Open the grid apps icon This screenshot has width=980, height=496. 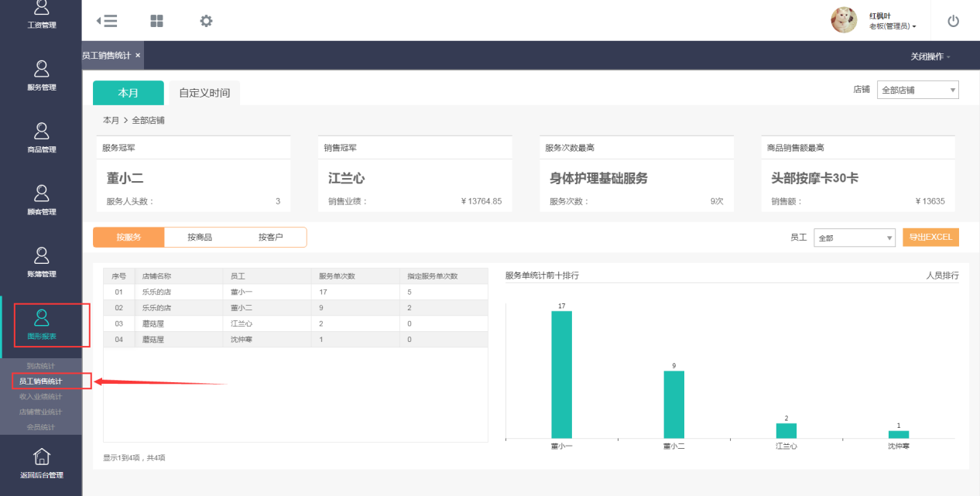coord(156,21)
